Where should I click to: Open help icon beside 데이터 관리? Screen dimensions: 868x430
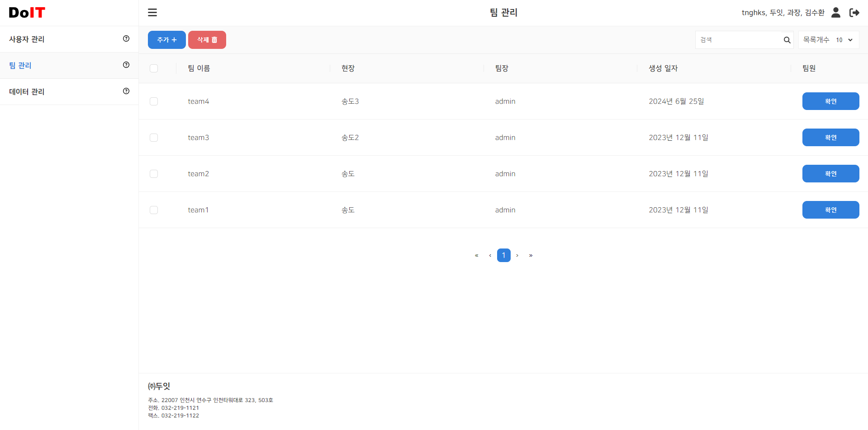click(126, 91)
